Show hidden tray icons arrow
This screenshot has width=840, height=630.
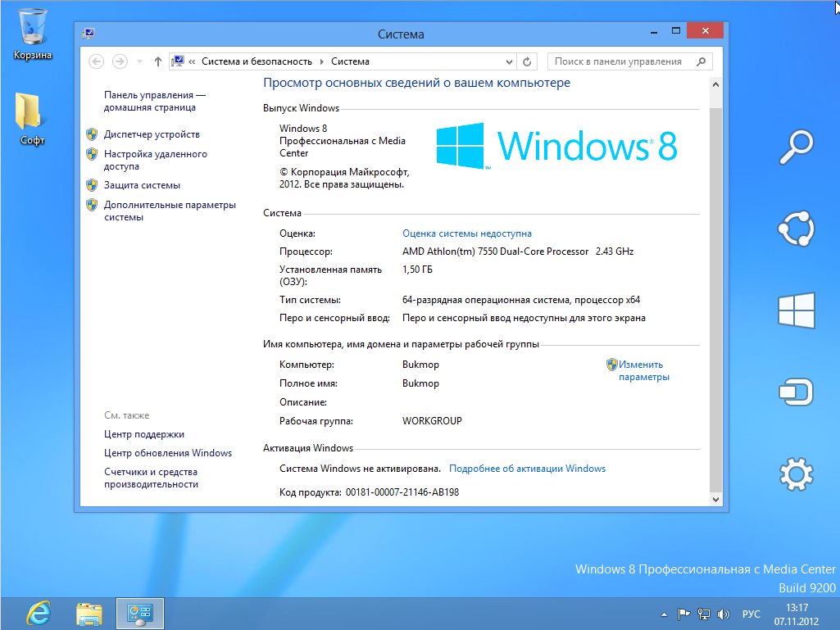pyautogui.click(x=665, y=614)
